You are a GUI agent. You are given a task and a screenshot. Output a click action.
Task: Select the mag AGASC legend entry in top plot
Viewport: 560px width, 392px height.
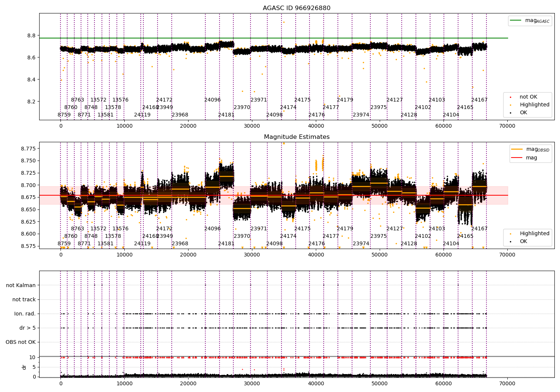530,21
